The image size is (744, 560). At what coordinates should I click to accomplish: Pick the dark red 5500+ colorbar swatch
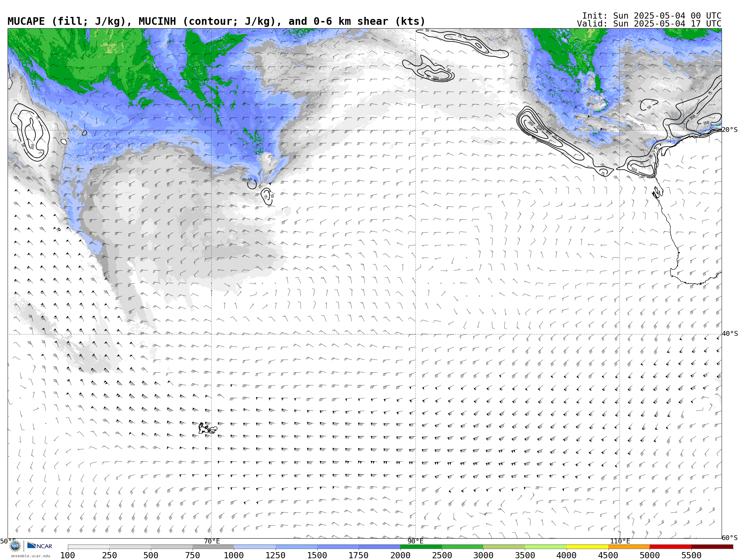tap(712, 547)
